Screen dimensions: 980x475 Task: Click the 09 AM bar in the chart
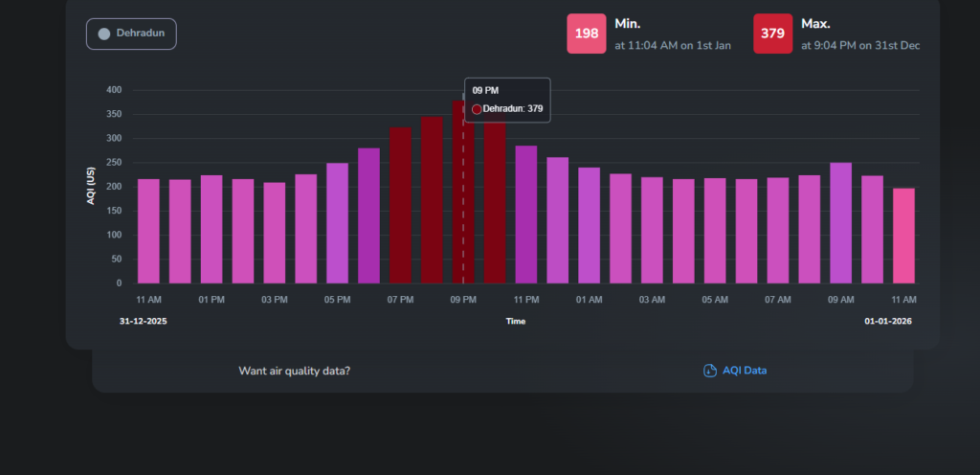tap(840, 223)
